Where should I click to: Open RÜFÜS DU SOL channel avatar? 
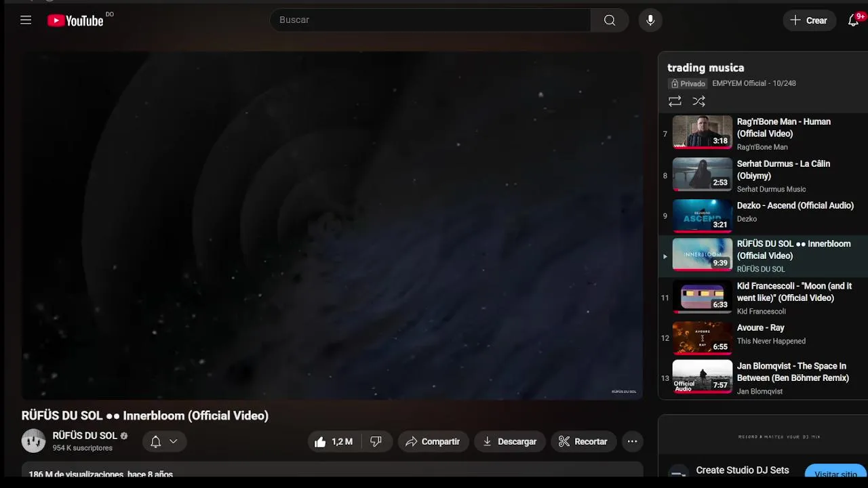click(33, 441)
